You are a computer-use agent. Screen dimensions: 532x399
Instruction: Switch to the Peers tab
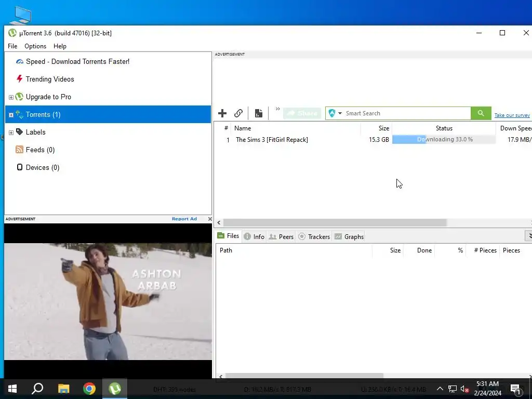tap(281, 236)
